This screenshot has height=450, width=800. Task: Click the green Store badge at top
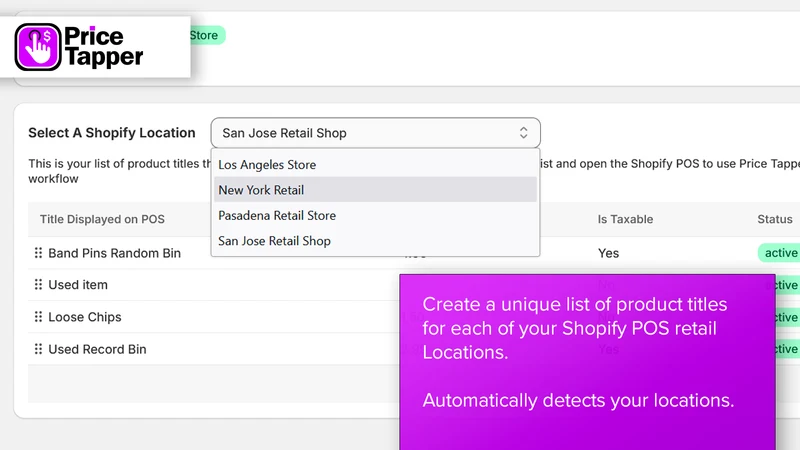click(x=207, y=35)
